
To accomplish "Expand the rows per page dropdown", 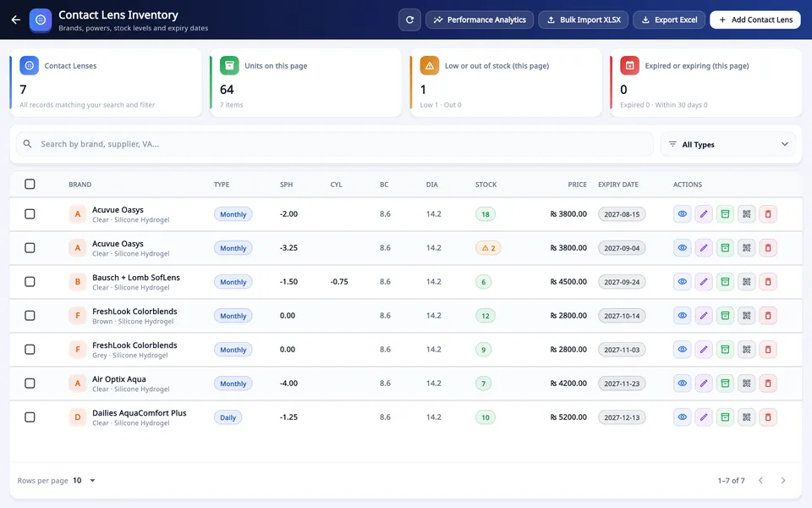I will click(x=84, y=481).
